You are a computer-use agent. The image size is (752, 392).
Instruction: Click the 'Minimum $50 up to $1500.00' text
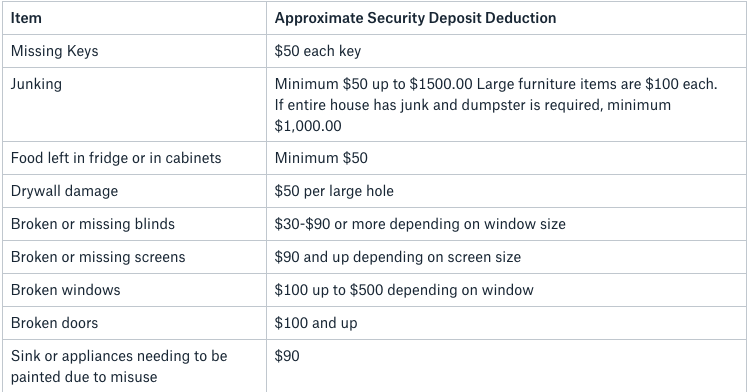click(374, 84)
